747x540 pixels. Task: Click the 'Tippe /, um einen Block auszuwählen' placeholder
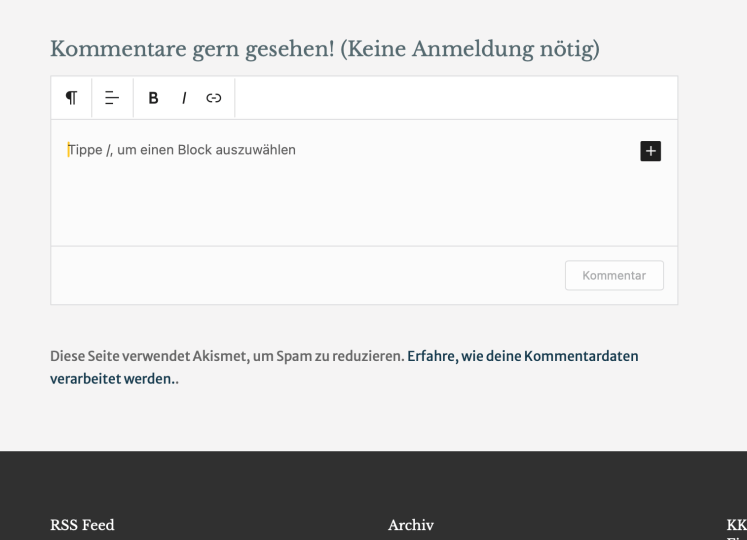click(182, 151)
